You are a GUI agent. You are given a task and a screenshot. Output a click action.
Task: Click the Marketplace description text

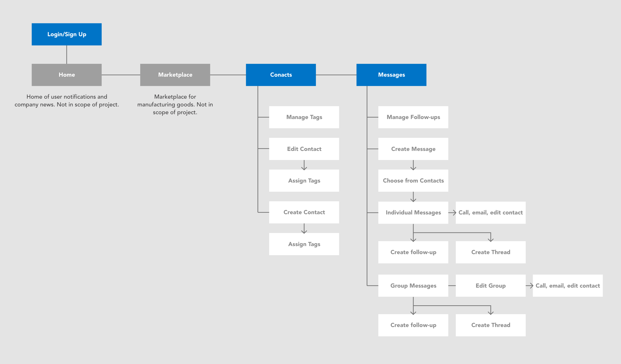pyautogui.click(x=175, y=104)
